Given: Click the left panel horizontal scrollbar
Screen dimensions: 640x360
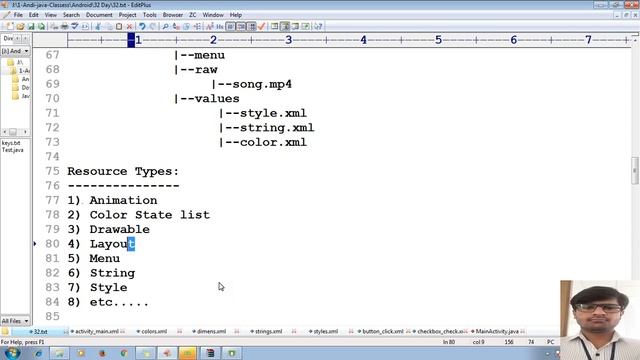Looking at the screenshot, I should coord(15,132).
